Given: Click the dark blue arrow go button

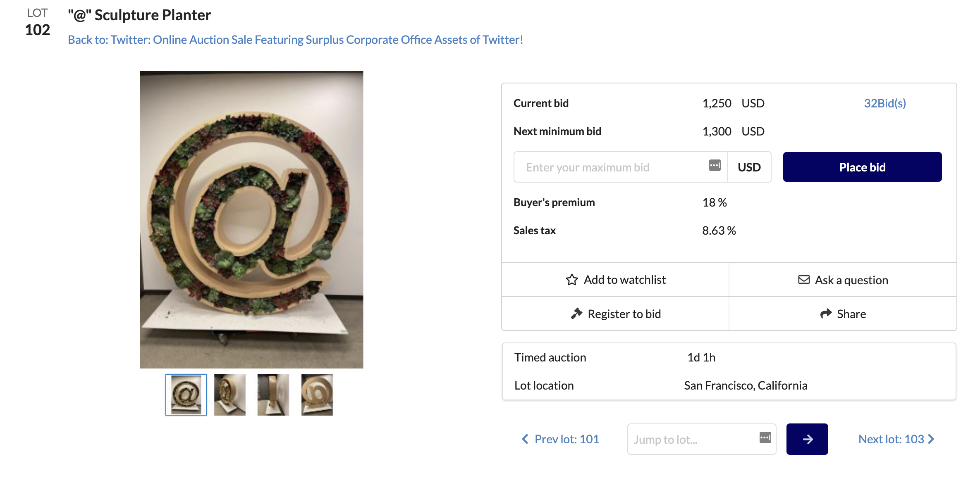Looking at the screenshot, I should [x=807, y=439].
